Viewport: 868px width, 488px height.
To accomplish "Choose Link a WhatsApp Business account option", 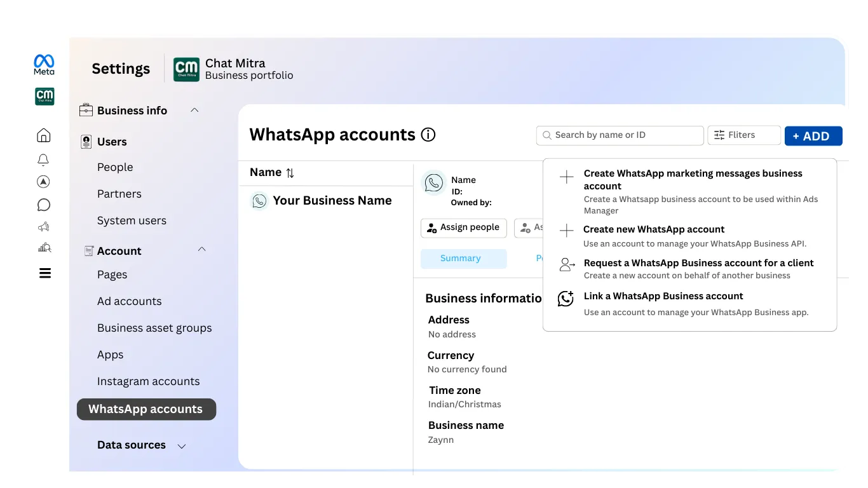I will 663,296.
